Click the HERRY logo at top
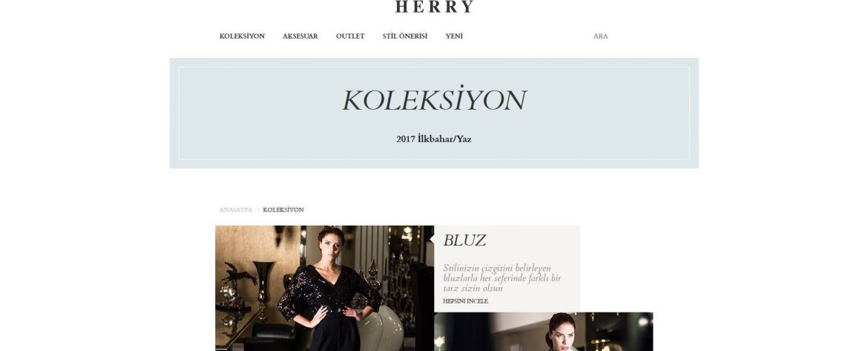 pos(434,7)
